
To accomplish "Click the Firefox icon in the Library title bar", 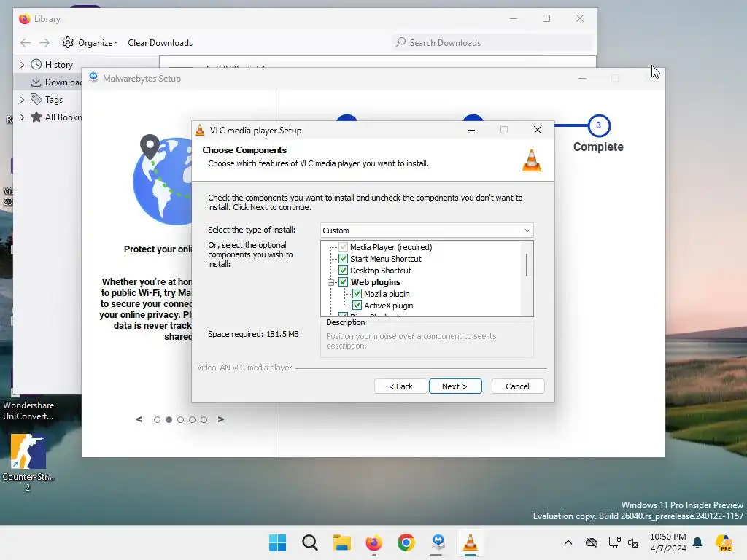I will pos(24,18).
